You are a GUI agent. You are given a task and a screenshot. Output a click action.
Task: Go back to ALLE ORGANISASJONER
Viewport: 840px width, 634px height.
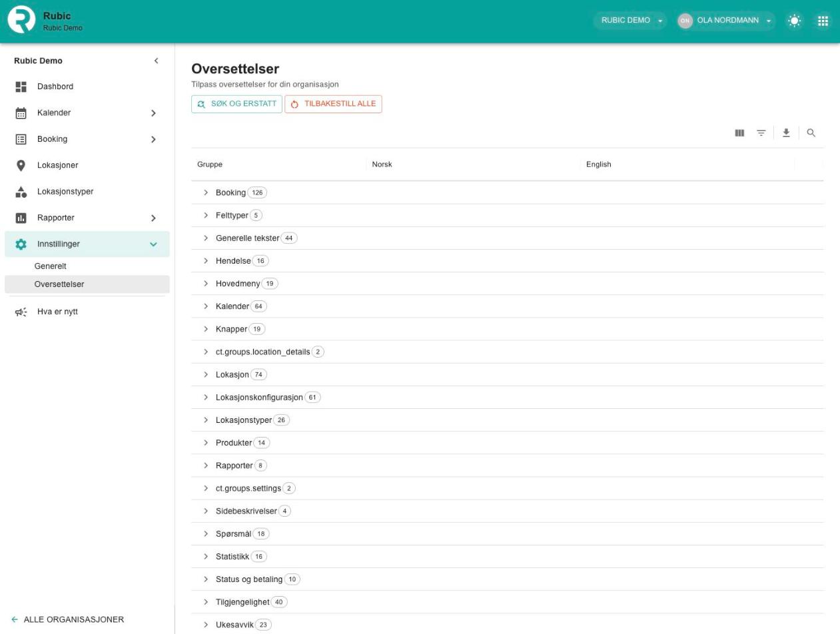click(x=68, y=619)
